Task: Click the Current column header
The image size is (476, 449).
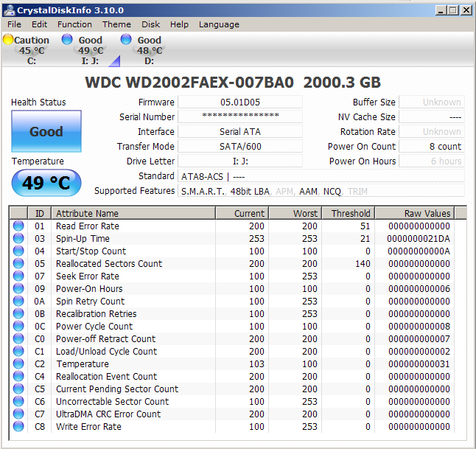Action: tap(242, 213)
